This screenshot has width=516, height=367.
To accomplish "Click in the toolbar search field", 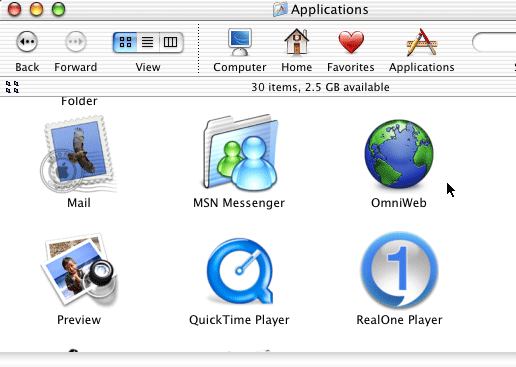I will [x=494, y=42].
